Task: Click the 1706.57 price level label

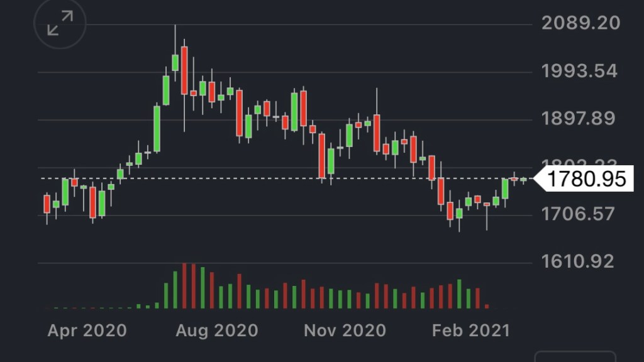Action: click(x=578, y=214)
